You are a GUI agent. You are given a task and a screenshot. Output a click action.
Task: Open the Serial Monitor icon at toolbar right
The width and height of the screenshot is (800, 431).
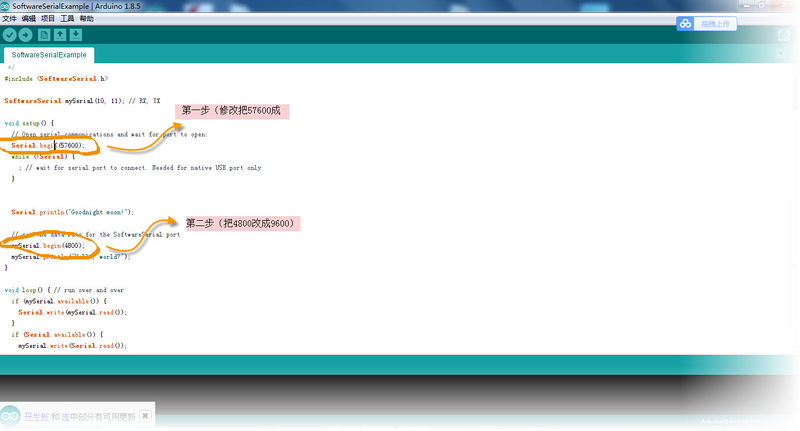[x=784, y=35]
